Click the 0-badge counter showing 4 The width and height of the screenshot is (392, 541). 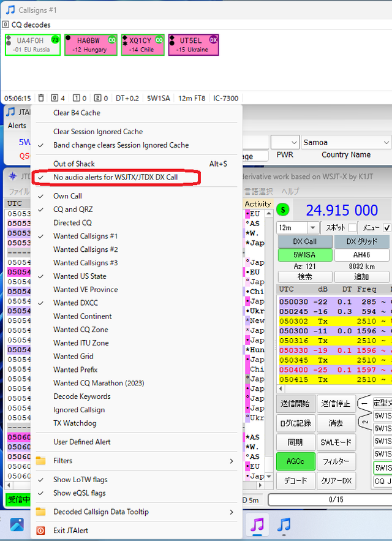point(58,98)
